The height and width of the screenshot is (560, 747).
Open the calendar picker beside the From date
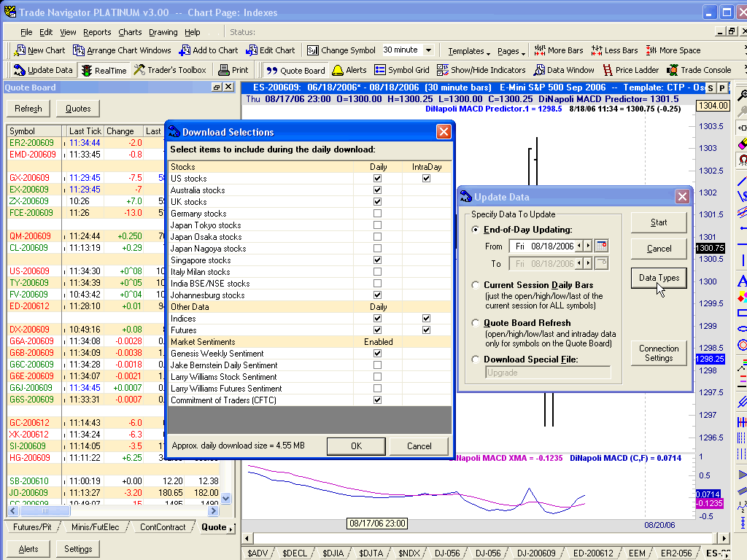click(x=602, y=246)
